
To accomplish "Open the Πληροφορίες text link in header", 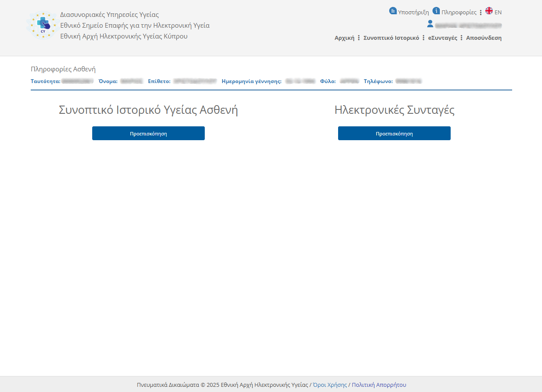I will [x=459, y=13].
